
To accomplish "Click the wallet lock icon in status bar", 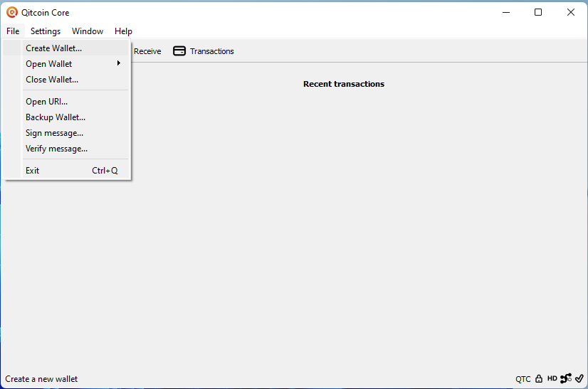I will click(x=539, y=378).
